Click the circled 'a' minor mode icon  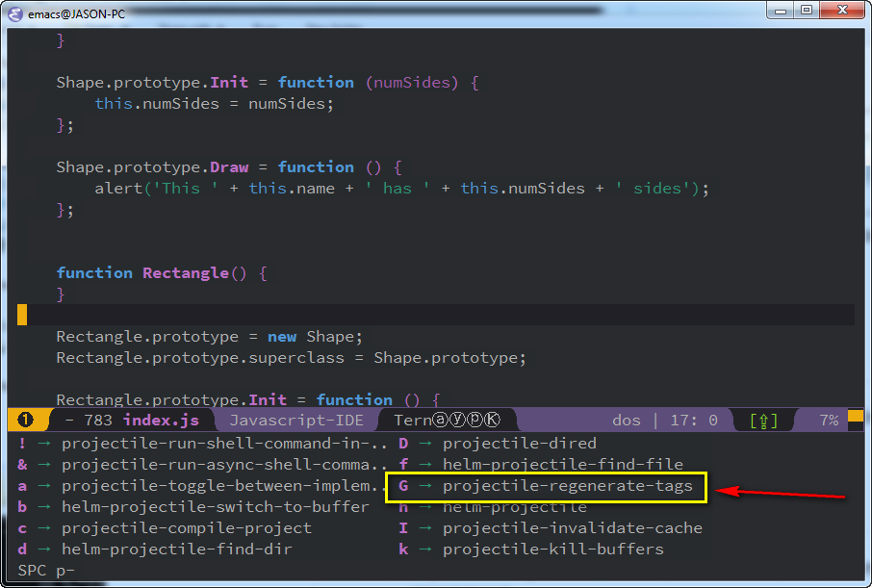(x=440, y=420)
